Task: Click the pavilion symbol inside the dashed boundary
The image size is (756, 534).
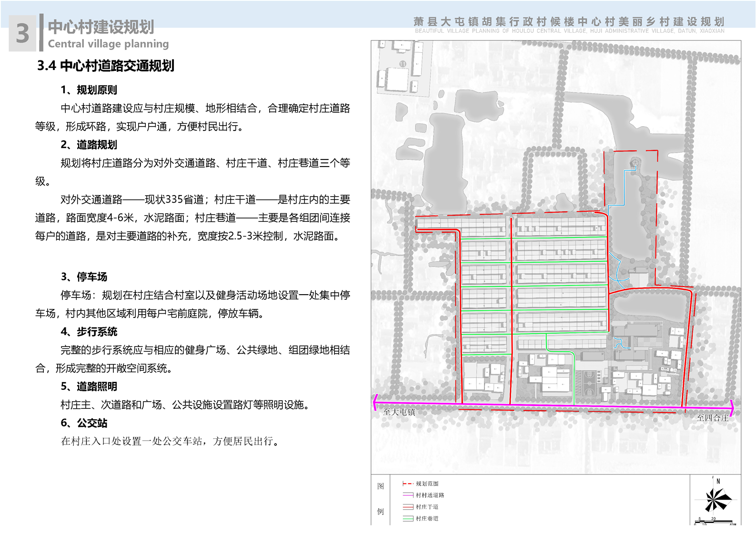Action: pos(634,163)
